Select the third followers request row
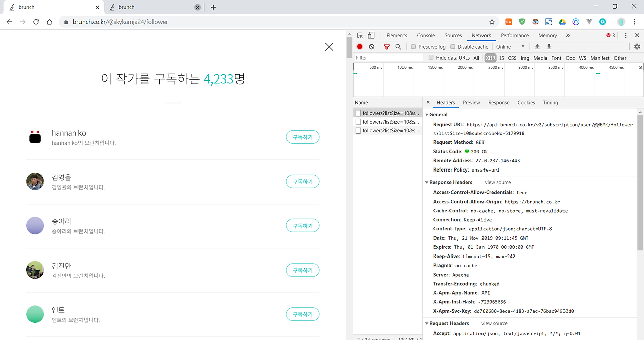The image size is (644, 340). click(x=387, y=131)
